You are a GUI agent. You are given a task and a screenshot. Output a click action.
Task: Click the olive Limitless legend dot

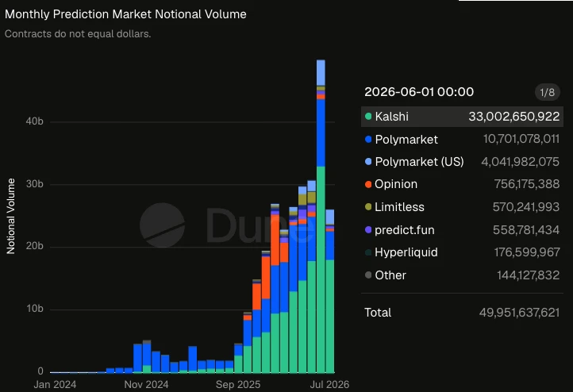[x=368, y=207]
